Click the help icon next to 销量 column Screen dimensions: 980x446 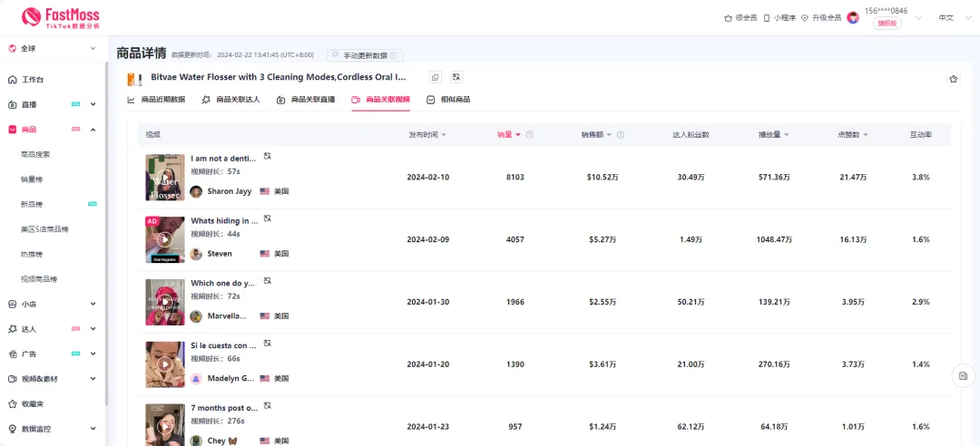pos(529,135)
